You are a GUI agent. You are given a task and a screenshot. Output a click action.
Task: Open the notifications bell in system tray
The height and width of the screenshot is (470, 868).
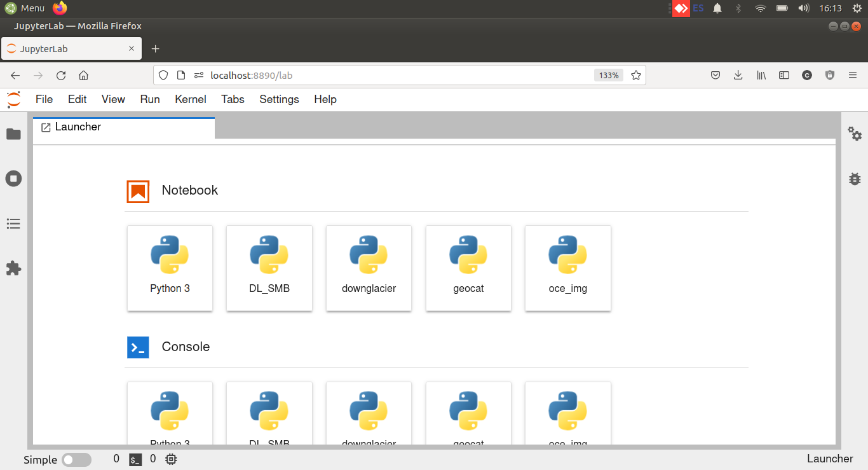717,8
